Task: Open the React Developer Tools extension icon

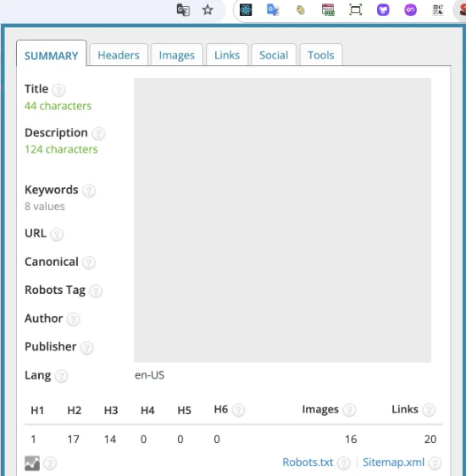Action: pyautogui.click(x=246, y=10)
